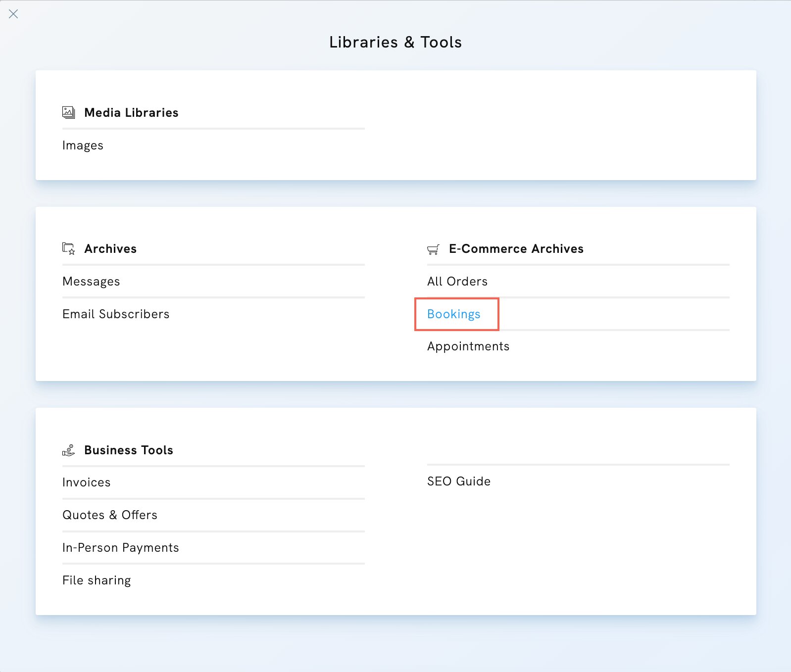The image size is (791, 672).
Task: Click the Business Tools hand icon
Action: (68, 450)
